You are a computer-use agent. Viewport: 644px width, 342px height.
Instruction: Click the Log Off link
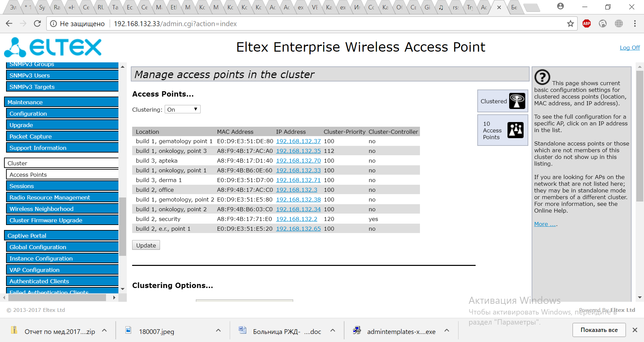click(x=630, y=48)
